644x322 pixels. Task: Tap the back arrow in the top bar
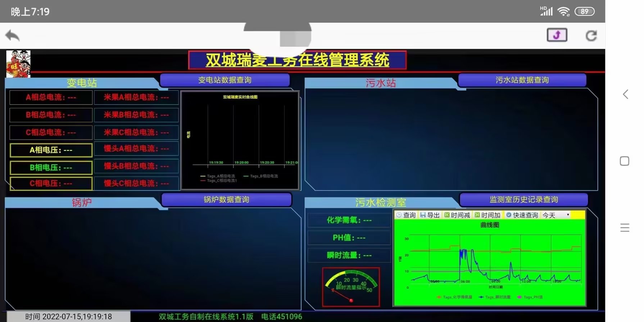[x=12, y=36]
